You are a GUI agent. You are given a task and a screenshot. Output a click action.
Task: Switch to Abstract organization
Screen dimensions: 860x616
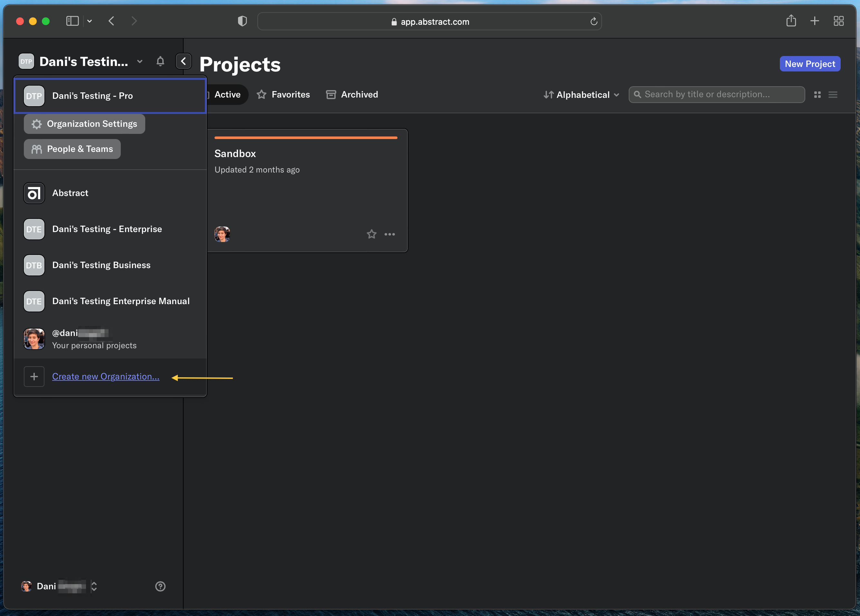coord(110,193)
